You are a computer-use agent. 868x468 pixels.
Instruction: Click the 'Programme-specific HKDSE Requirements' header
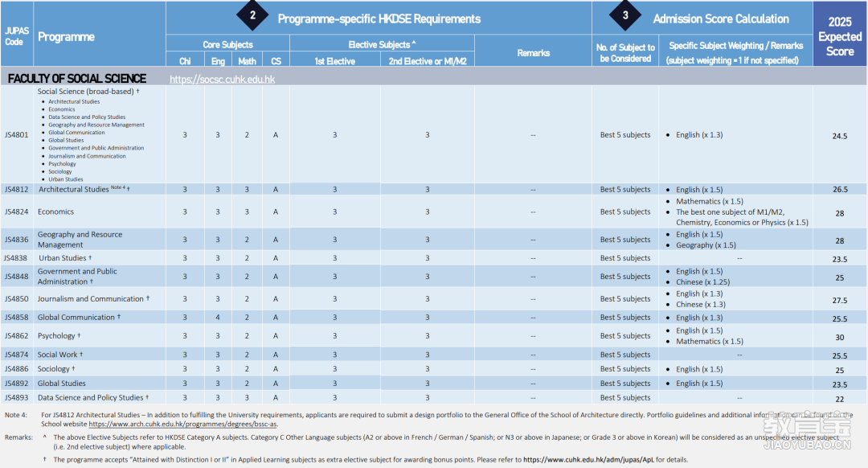379,18
